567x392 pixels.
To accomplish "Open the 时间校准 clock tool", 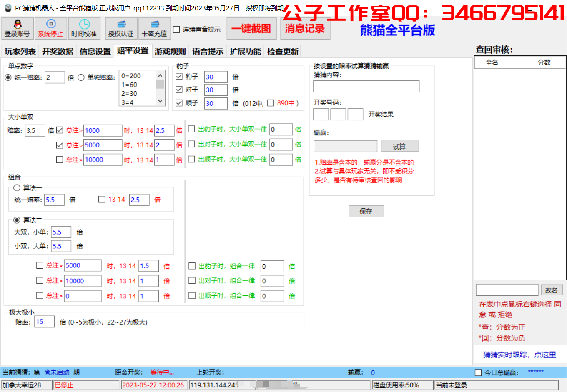I will pyautogui.click(x=84, y=28).
